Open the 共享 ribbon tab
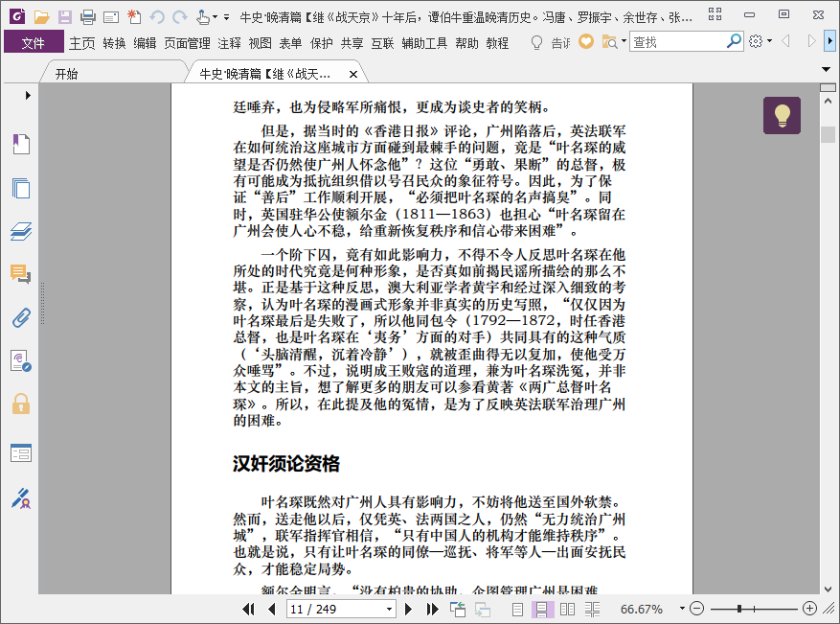840x624 pixels. pos(352,43)
